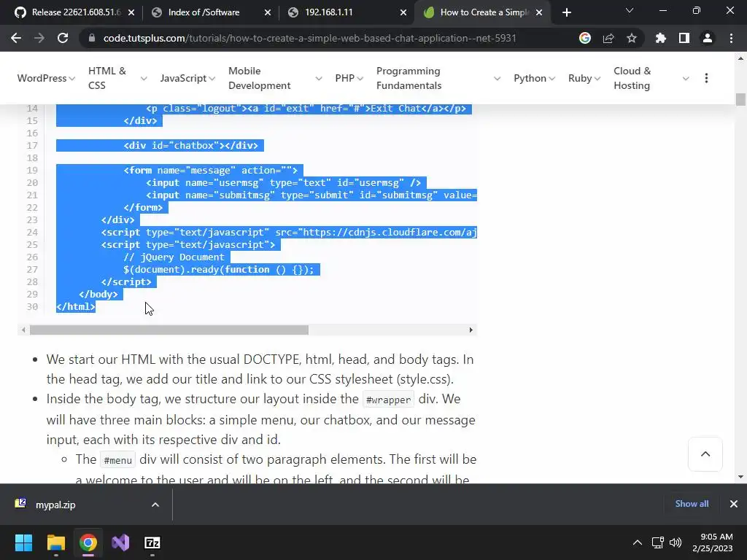Expand mypal.zip download options chevron
The height and width of the screenshot is (560, 747).
click(155, 505)
